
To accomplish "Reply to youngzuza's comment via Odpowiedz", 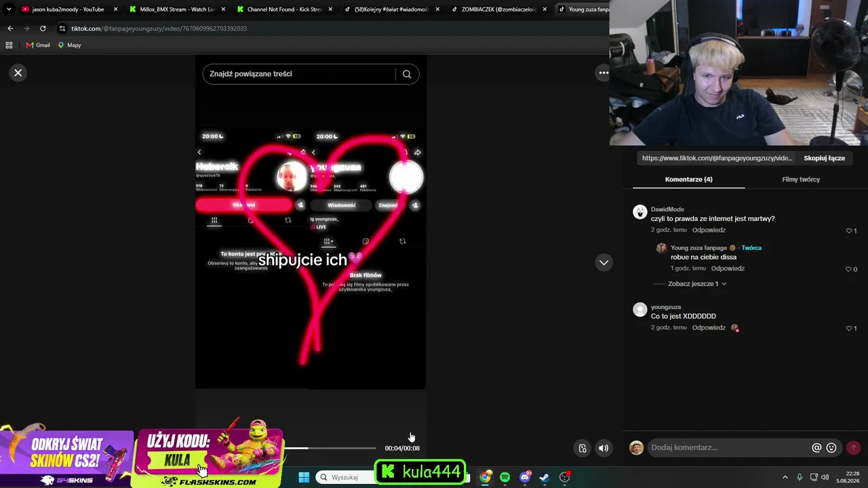I will click(709, 328).
